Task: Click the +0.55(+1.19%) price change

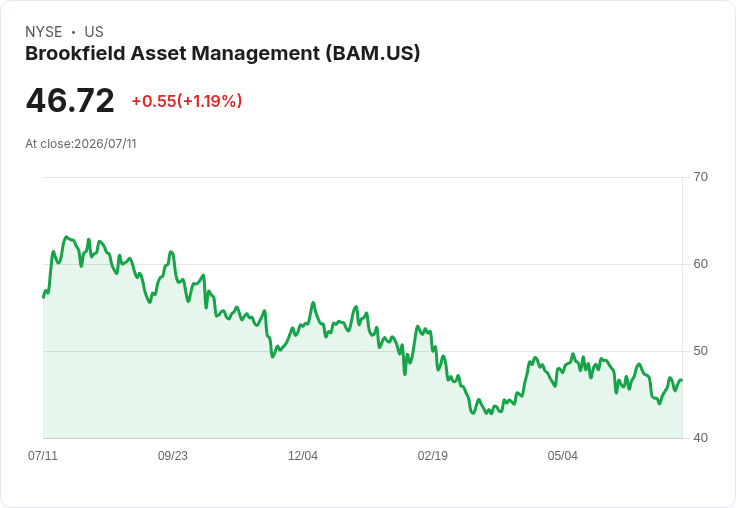Action: pyautogui.click(x=187, y=101)
